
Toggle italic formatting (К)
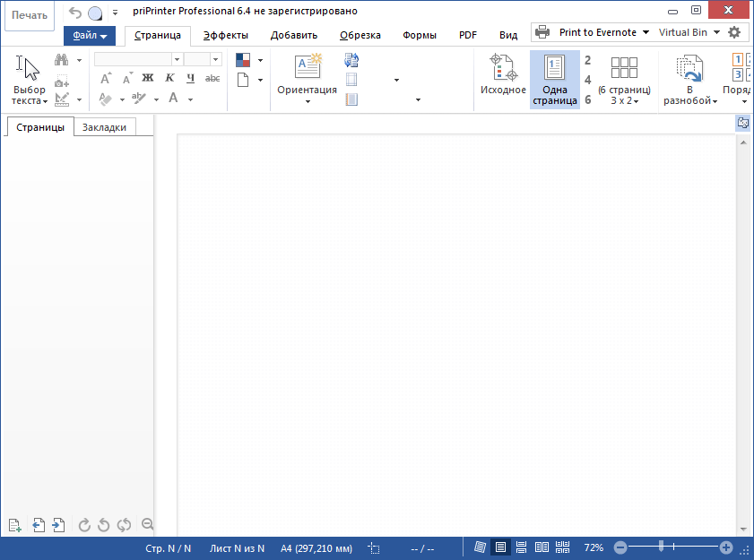pos(169,78)
